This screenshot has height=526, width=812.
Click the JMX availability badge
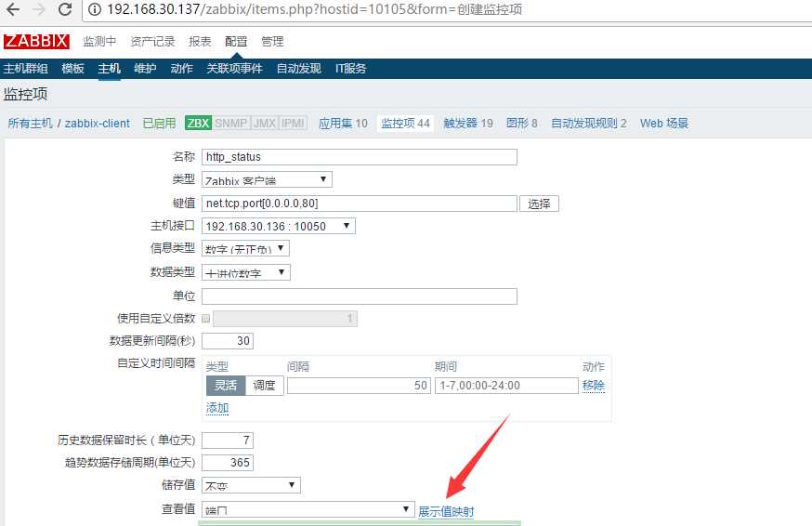pyautogui.click(x=265, y=123)
